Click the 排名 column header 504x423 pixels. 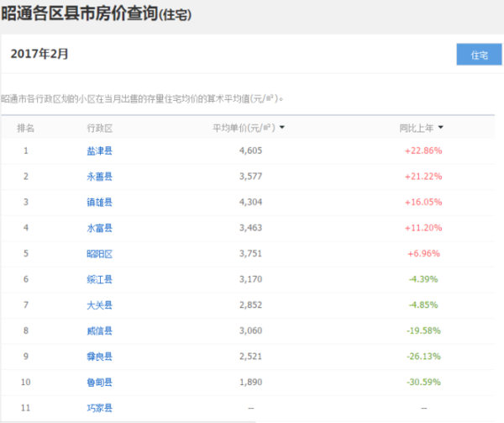click(x=26, y=128)
